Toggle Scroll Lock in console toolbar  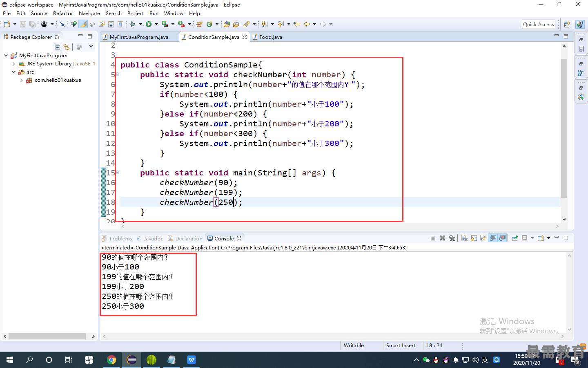474,238
